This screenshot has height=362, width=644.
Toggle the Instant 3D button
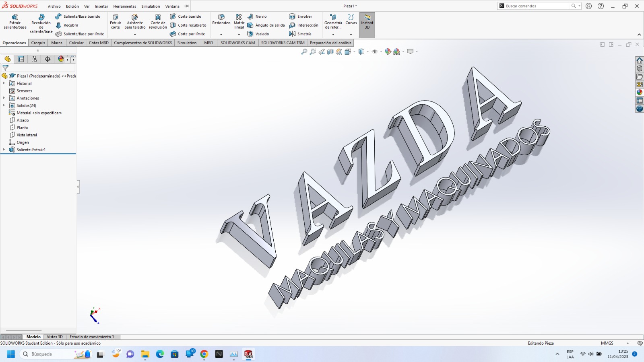(367, 22)
